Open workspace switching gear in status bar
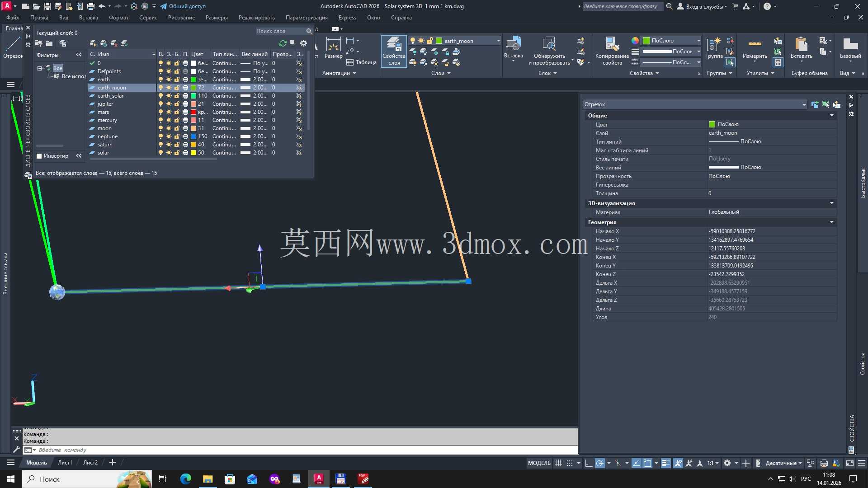Image resolution: width=868 pixels, height=488 pixels. click(x=727, y=463)
